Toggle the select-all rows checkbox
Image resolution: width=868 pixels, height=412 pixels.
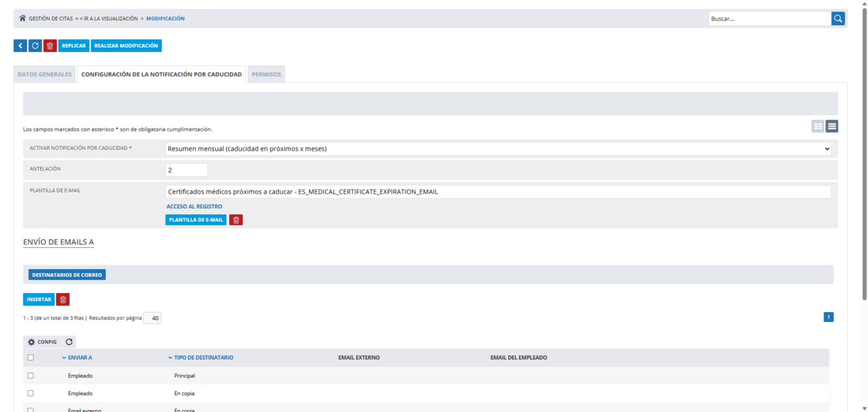[31, 358]
